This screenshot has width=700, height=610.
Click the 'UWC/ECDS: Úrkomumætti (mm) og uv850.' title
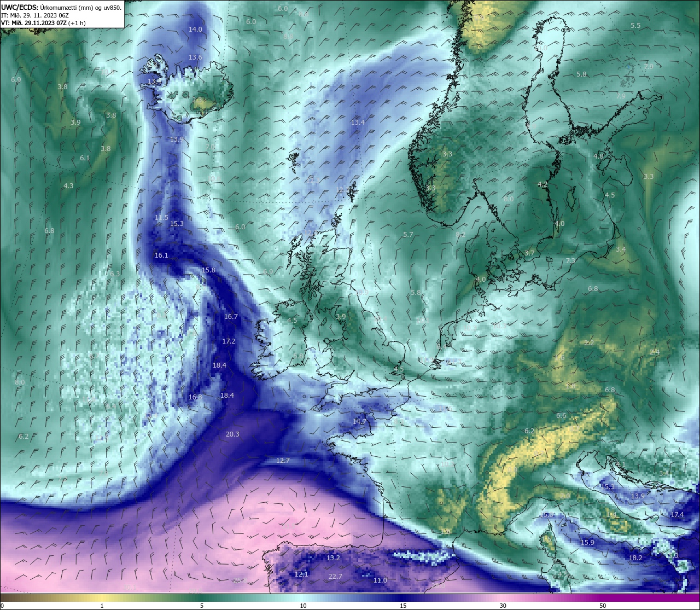(61, 7)
